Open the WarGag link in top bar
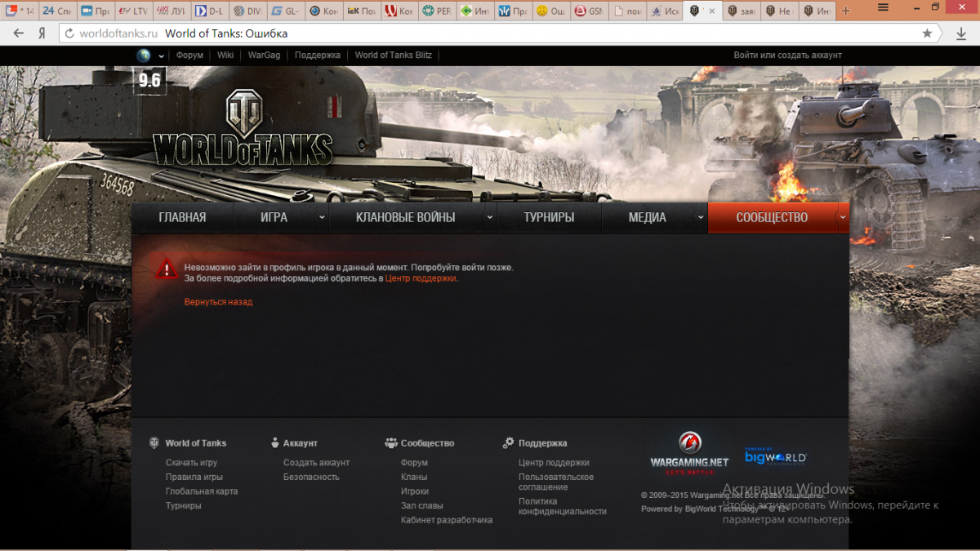 [264, 56]
